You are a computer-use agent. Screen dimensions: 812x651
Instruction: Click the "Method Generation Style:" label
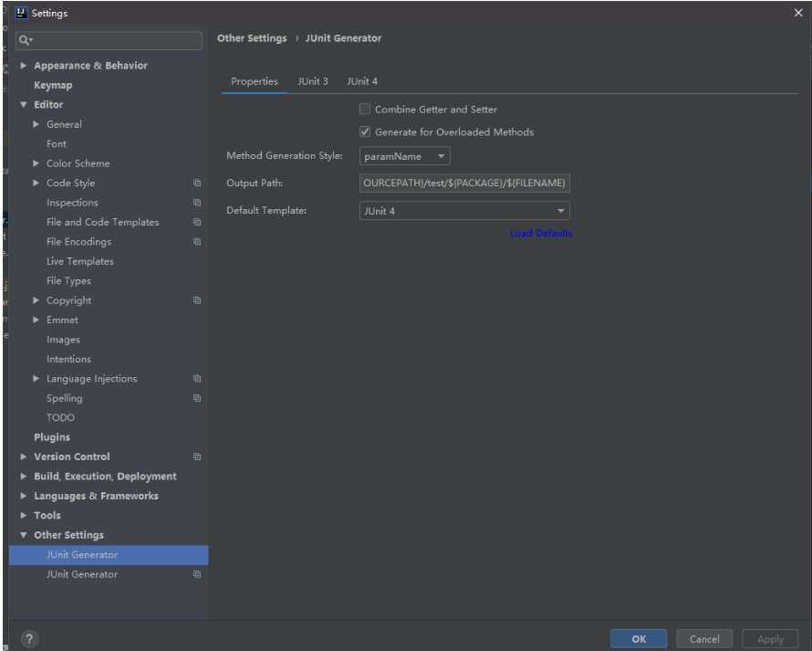click(x=285, y=155)
